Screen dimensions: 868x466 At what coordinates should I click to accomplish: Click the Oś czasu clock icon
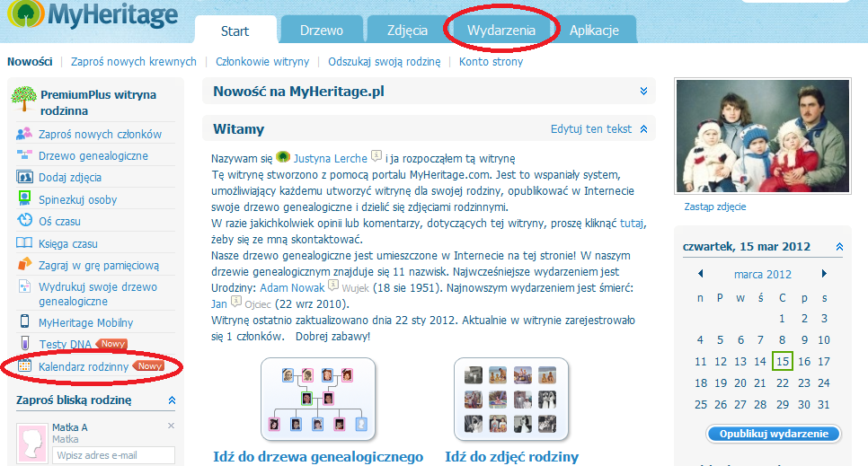tap(24, 220)
